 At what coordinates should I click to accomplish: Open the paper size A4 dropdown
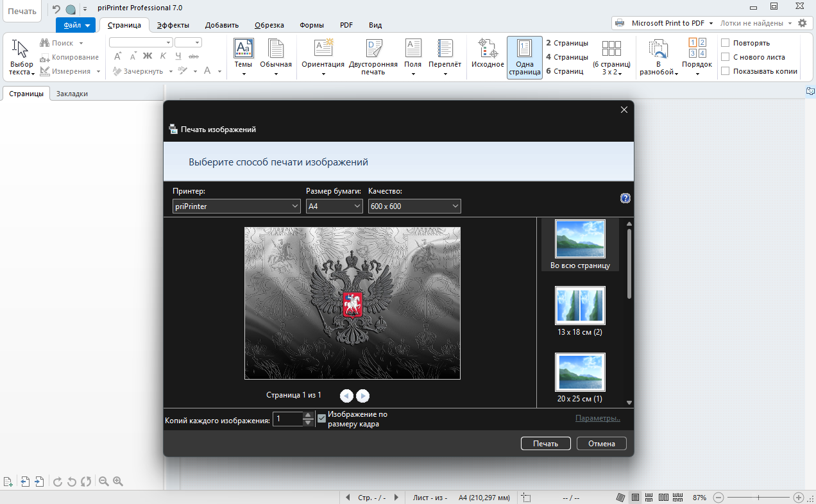pyautogui.click(x=334, y=206)
